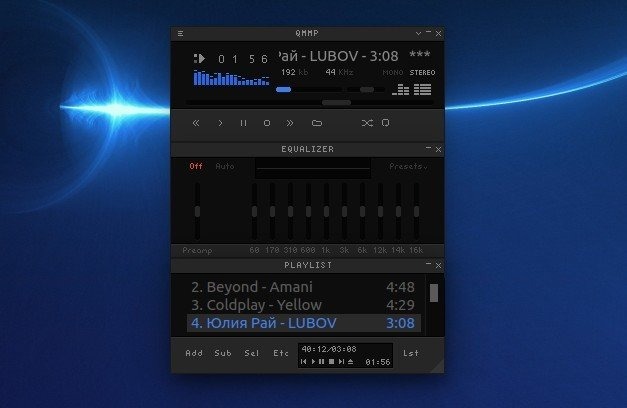Image resolution: width=627 pixels, height=408 pixels.
Task: Open the playlist Sub menu
Action: tap(223, 353)
